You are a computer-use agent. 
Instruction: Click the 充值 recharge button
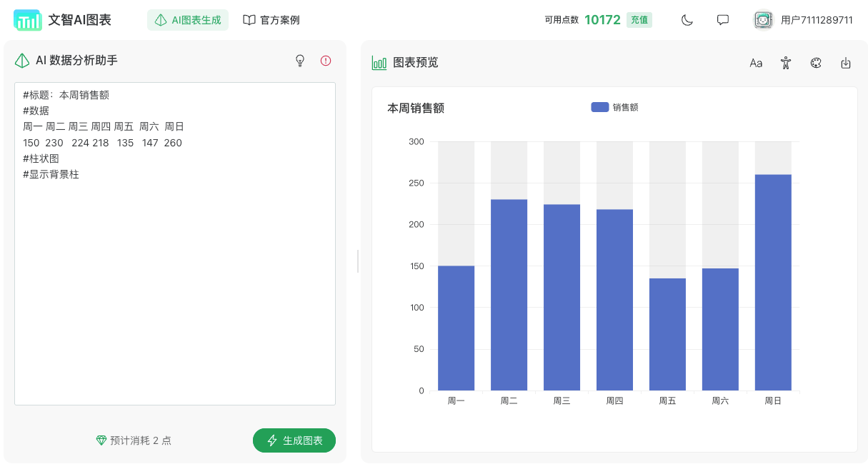pos(639,20)
